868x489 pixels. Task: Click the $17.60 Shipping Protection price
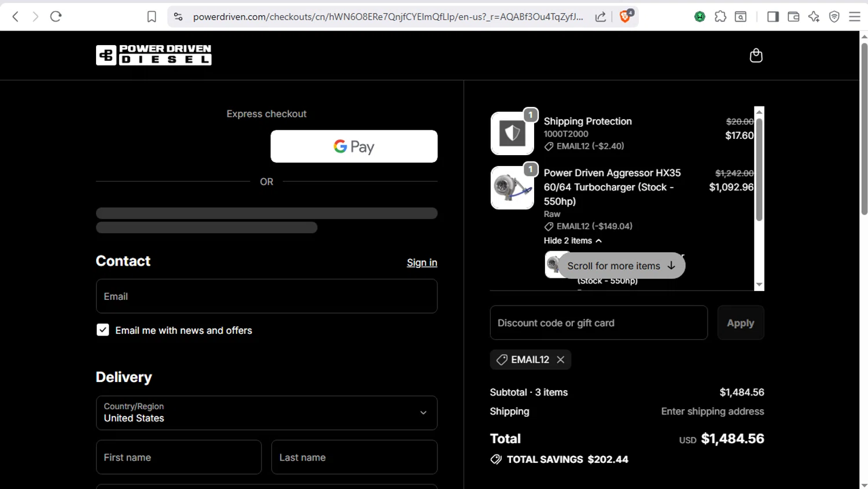pyautogui.click(x=740, y=135)
